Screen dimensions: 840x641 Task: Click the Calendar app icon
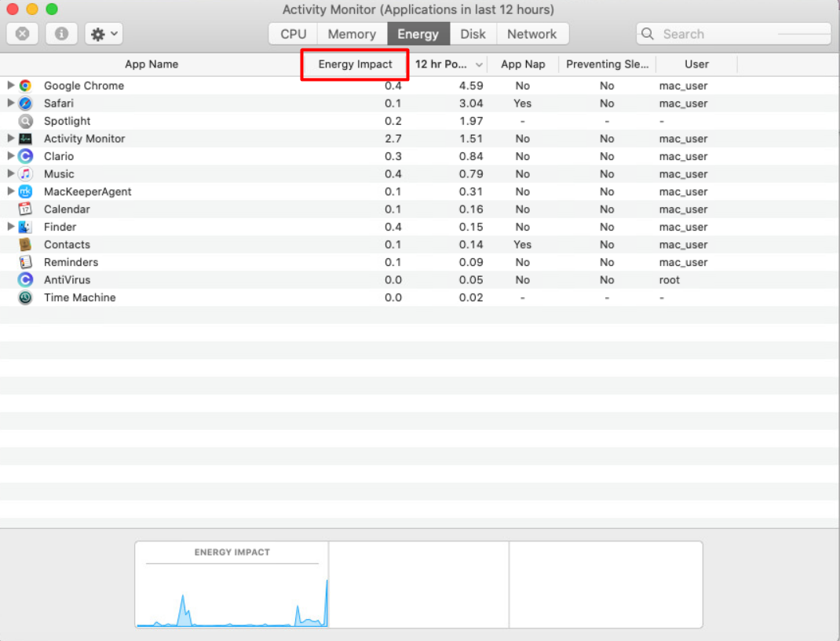click(x=25, y=209)
